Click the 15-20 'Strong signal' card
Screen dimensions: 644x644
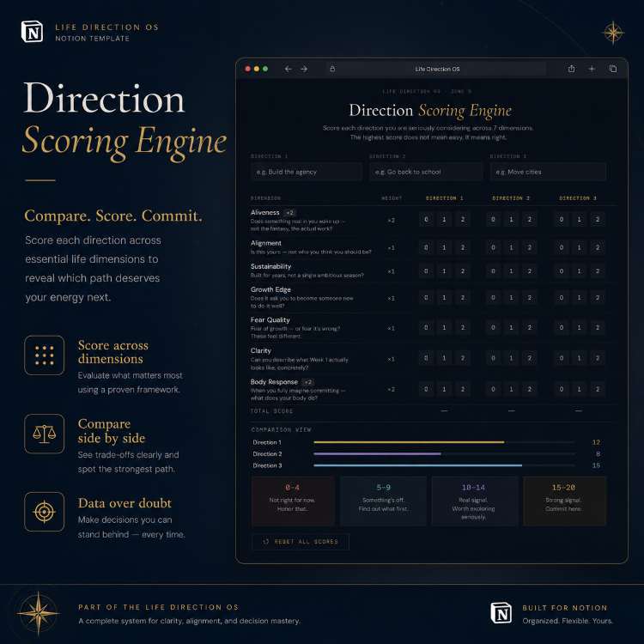[x=564, y=501]
